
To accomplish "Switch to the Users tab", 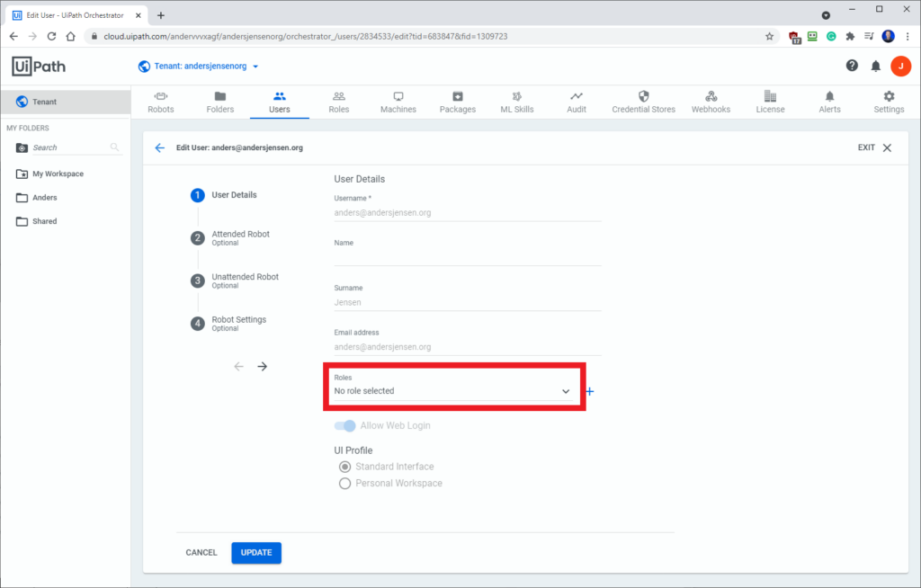I will pyautogui.click(x=280, y=102).
